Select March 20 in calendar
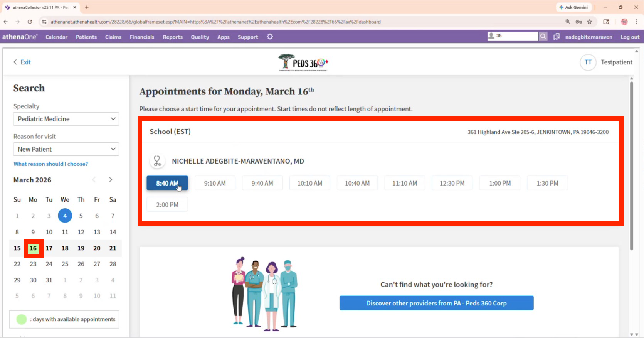644x339 pixels. pyautogui.click(x=97, y=248)
